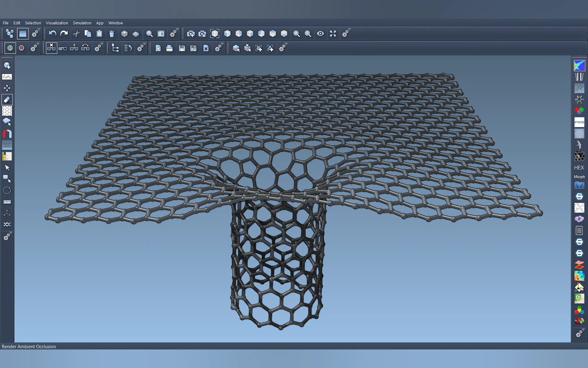Expand gear options beside stop simulation button

[34, 48]
